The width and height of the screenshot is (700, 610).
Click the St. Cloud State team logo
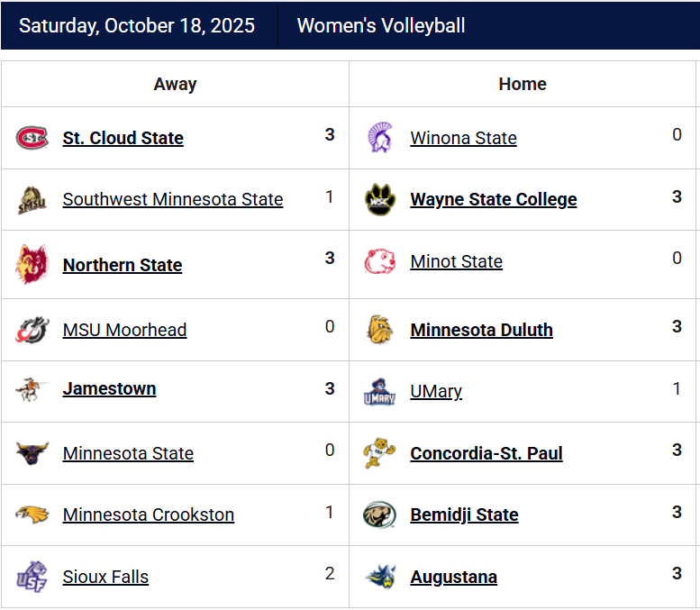[32, 138]
